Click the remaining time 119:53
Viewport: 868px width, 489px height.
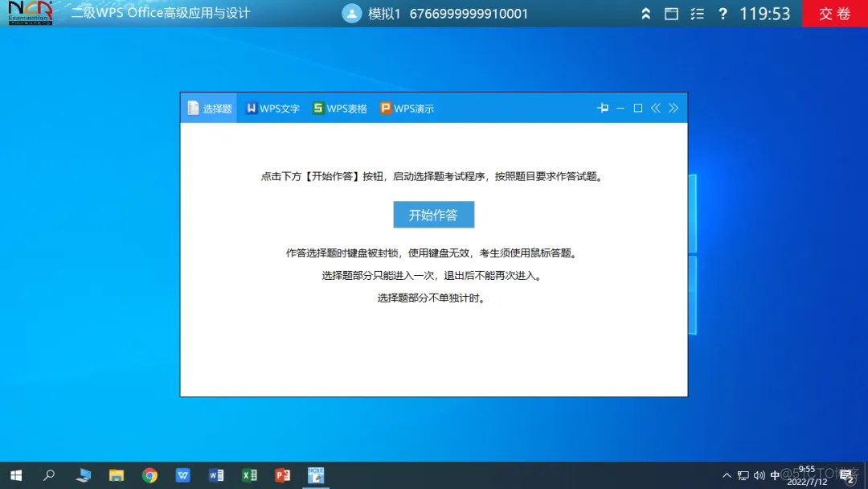765,14
